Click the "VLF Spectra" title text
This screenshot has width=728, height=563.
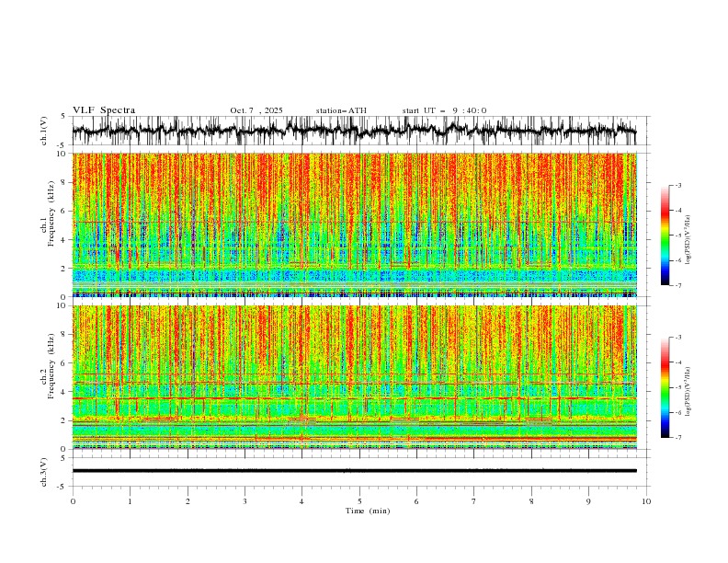104,110
